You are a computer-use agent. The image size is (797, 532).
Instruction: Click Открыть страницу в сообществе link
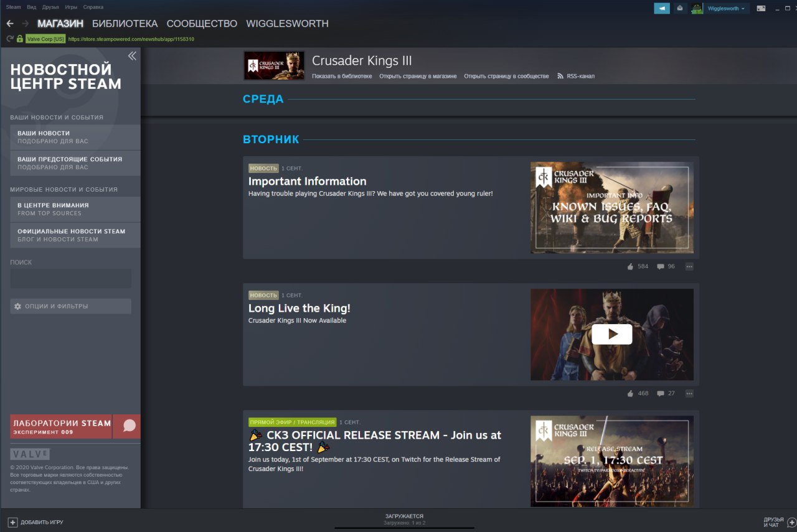506,76
